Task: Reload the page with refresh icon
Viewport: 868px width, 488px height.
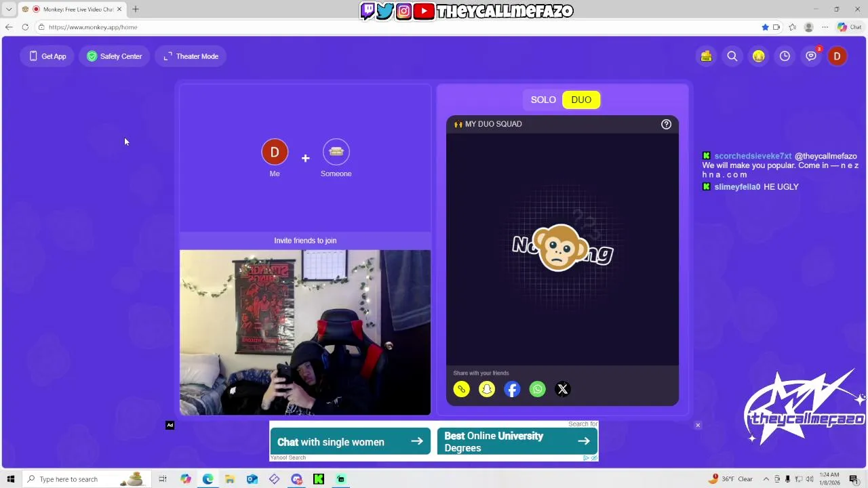Action: pyautogui.click(x=25, y=27)
